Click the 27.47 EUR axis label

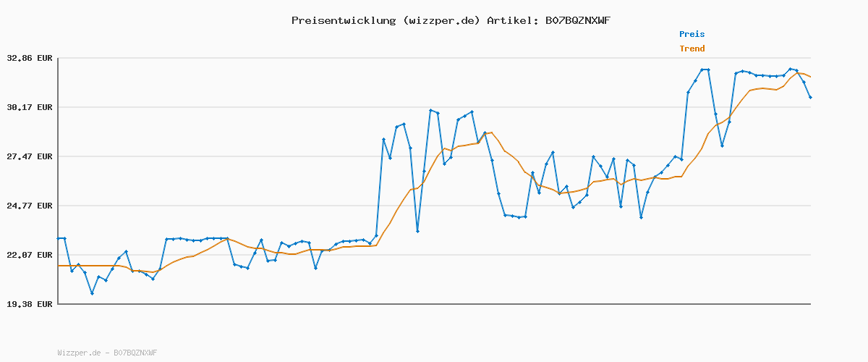29,156
